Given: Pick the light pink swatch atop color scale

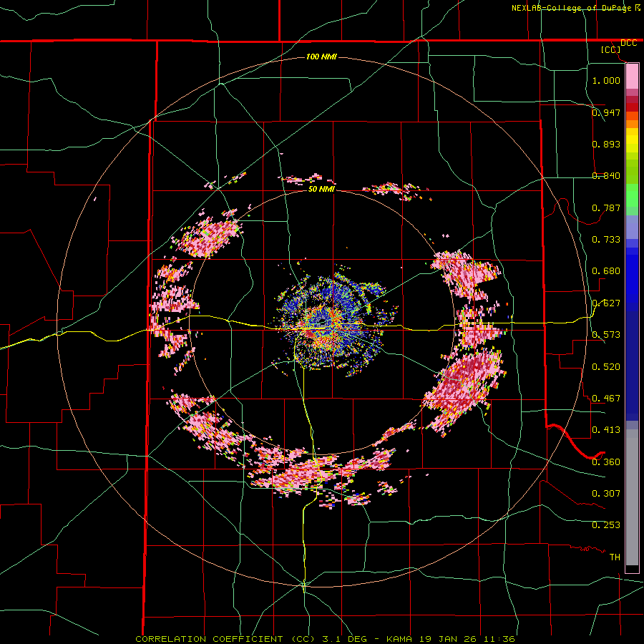Looking at the screenshot, I should [632, 77].
